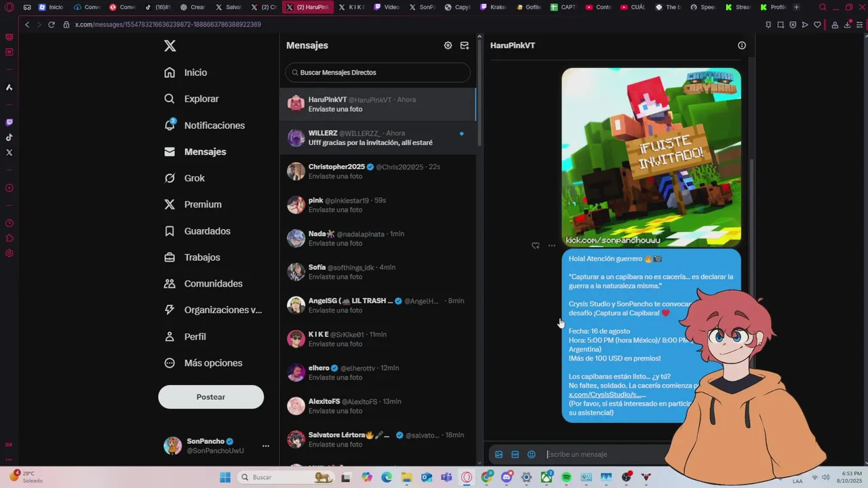Open GIF picker in message composer
This screenshot has width=868, height=488.
tap(515, 455)
